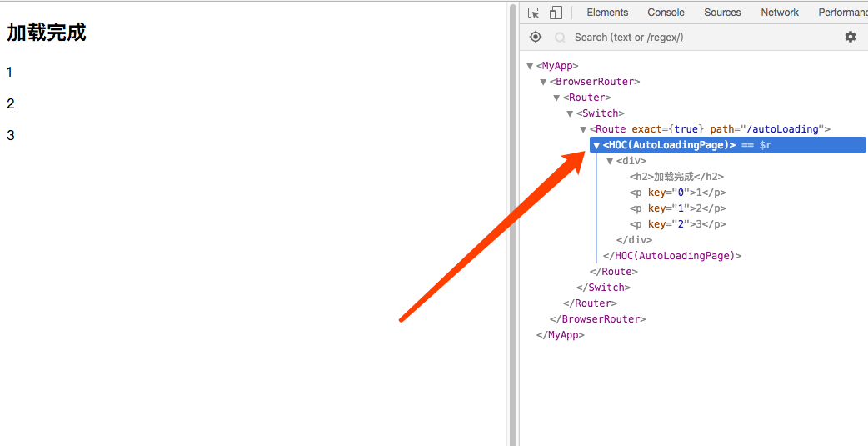Click the select-component target icon

point(536,38)
